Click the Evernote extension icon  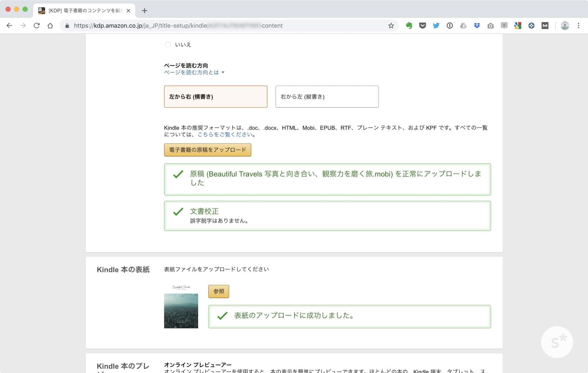[x=409, y=26]
